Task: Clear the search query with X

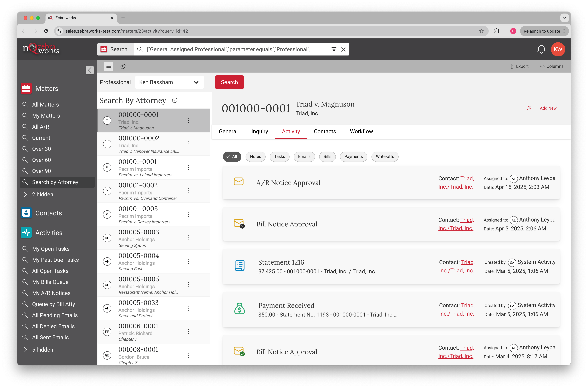Action: pos(343,49)
